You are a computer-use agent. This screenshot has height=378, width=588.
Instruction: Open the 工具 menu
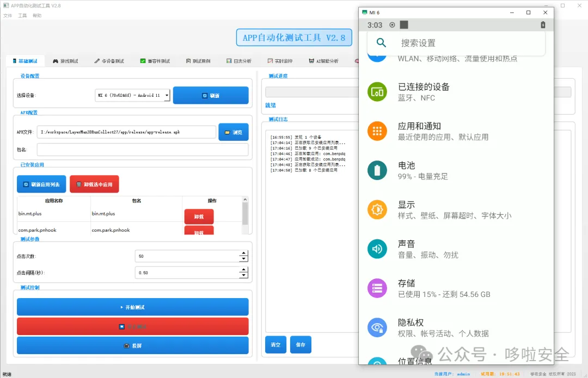coord(22,15)
